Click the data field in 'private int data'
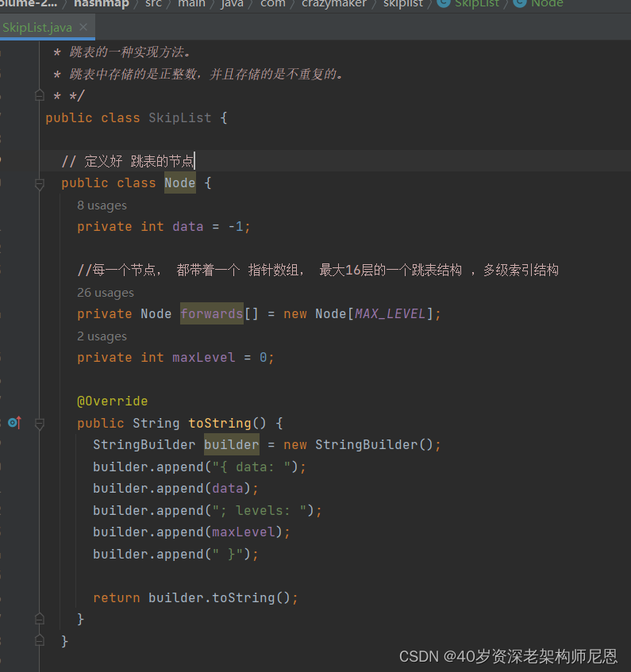Image resolution: width=631 pixels, height=672 pixels. coord(188,226)
